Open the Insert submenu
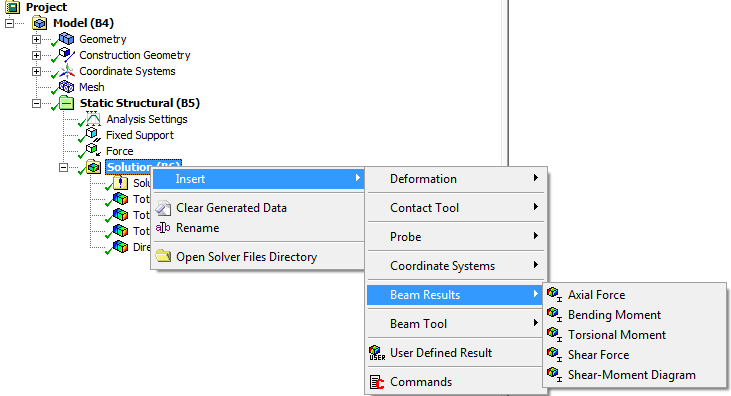Screen dimensions: 731x396 pos(258,179)
